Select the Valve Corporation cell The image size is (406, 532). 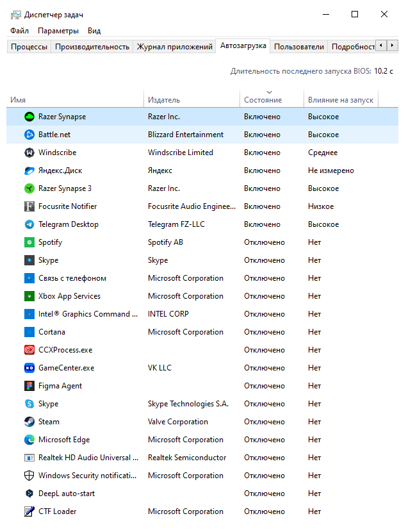pos(178,422)
